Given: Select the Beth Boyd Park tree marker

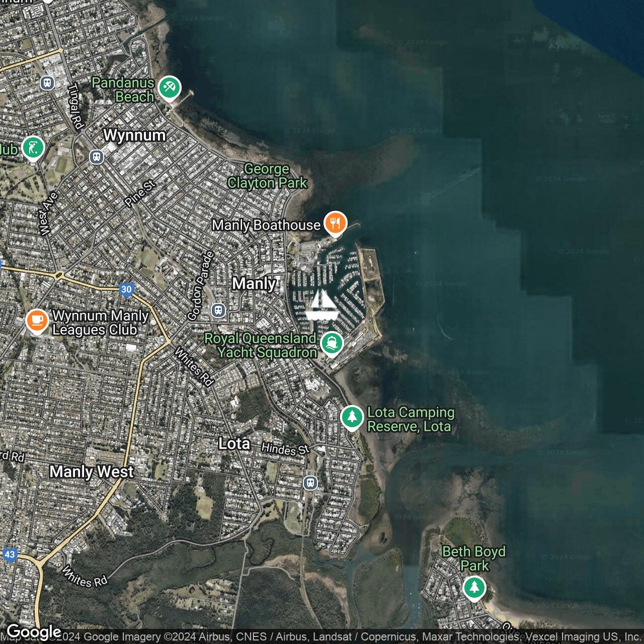Looking at the screenshot, I should pyautogui.click(x=474, y=587).
